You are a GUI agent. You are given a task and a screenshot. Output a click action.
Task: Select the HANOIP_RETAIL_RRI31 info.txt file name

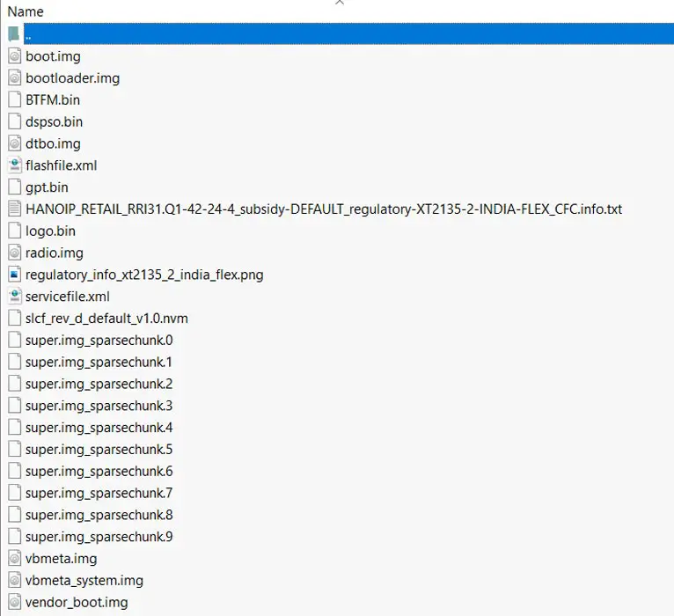(x=324, y=209)
